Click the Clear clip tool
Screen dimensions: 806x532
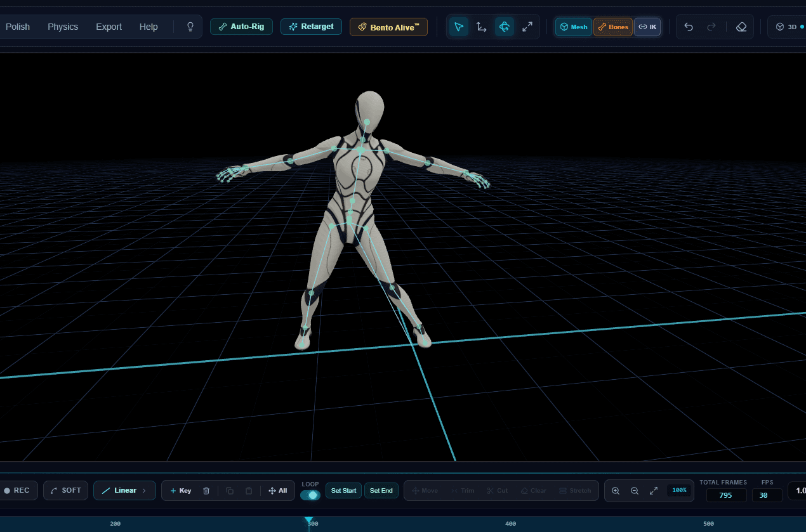coord(534,491)
